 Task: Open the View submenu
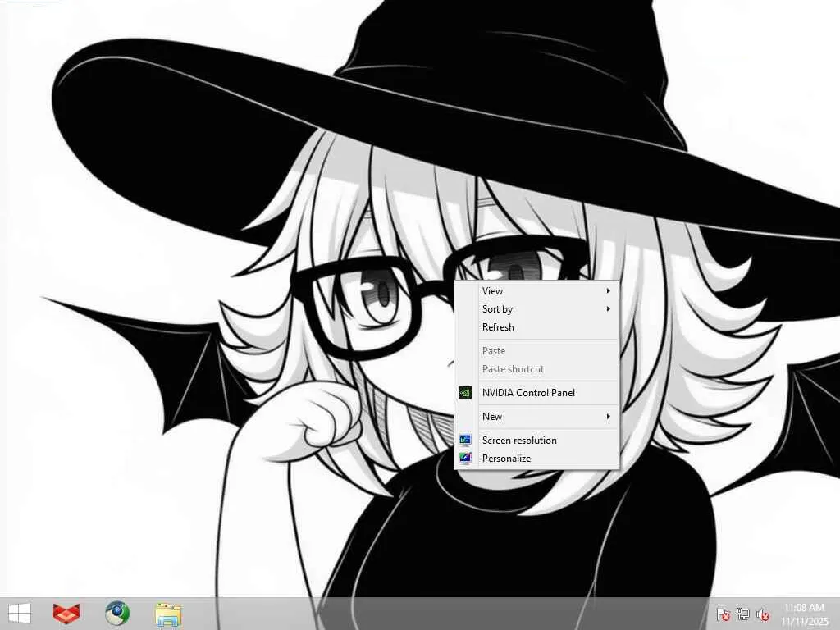pyautogui.click(x=536, y=291)
